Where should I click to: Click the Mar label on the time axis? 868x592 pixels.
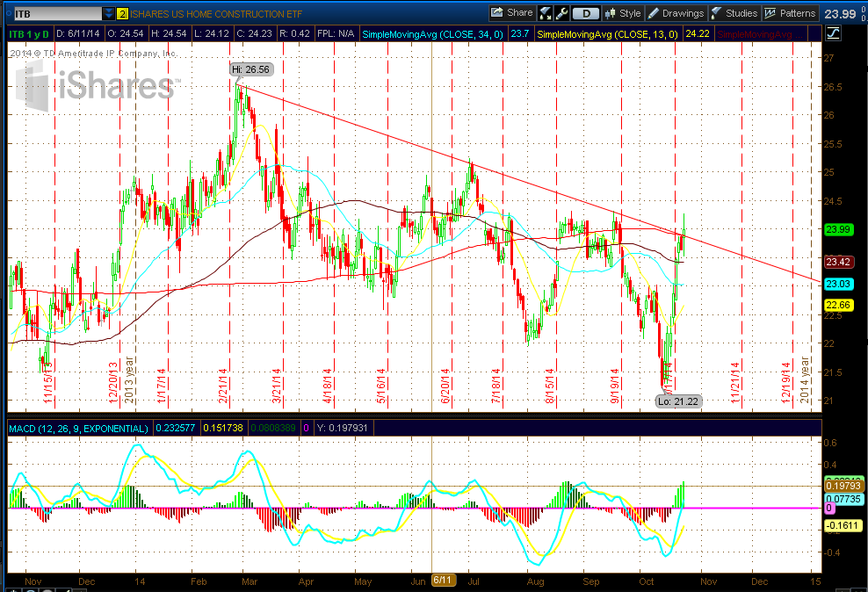250,581
